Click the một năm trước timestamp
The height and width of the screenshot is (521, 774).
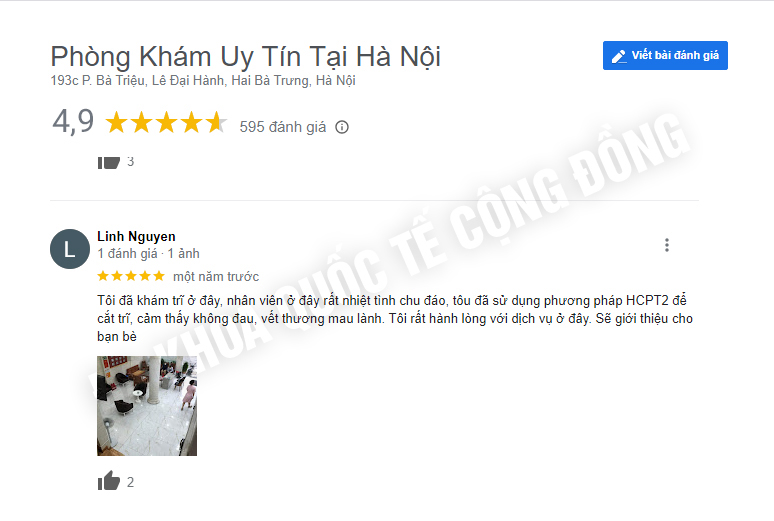pyautogui.click(x=216, y=277)
